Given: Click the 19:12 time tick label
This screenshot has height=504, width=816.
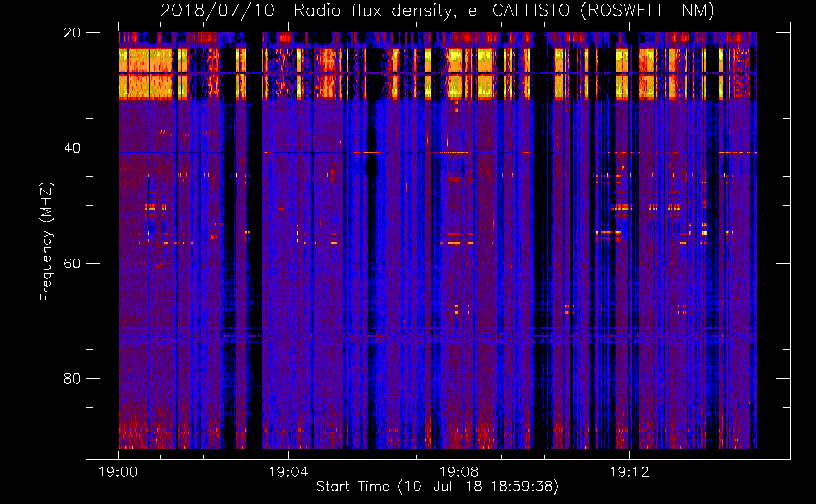Looking at the screenshot, I should coord(629,472).
